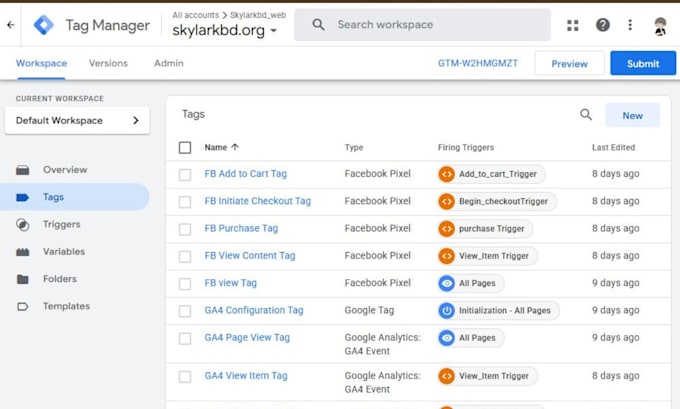
Task: Click the Overview sidebar icon
Action: [23, 170]
